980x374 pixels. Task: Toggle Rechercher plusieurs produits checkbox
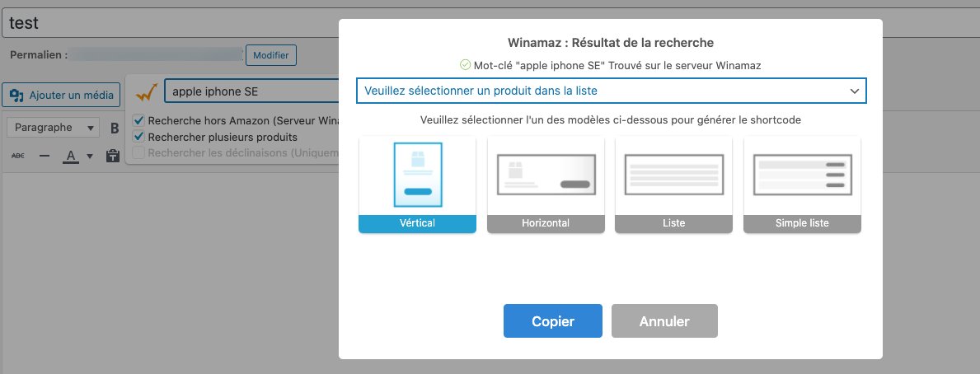138,137
